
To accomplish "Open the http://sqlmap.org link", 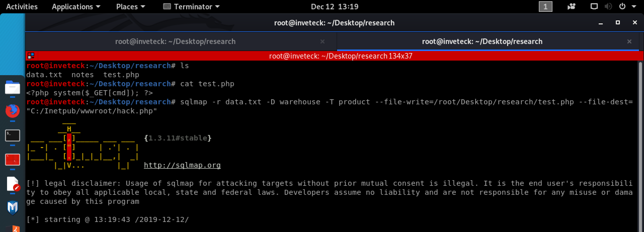I will 182,165.
